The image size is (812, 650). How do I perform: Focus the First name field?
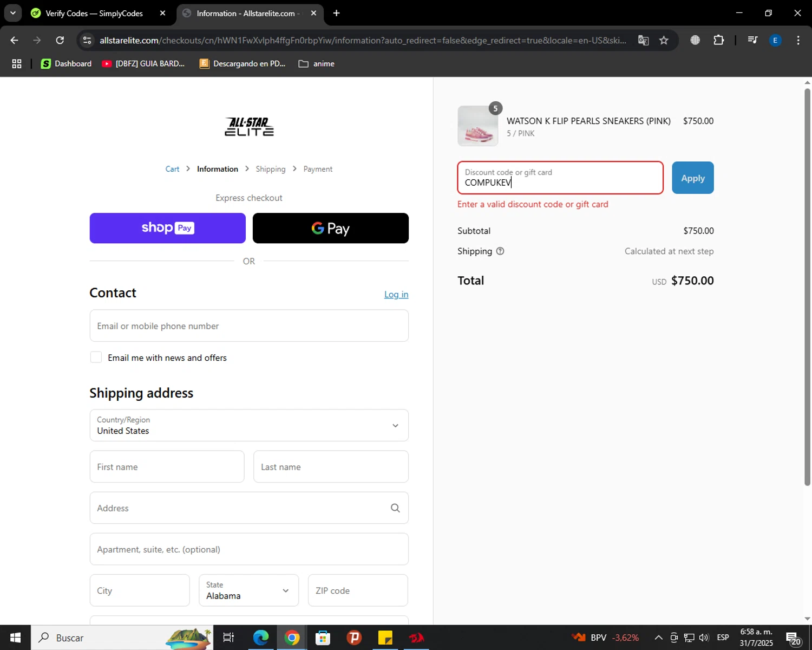click(x=167, y=466)
